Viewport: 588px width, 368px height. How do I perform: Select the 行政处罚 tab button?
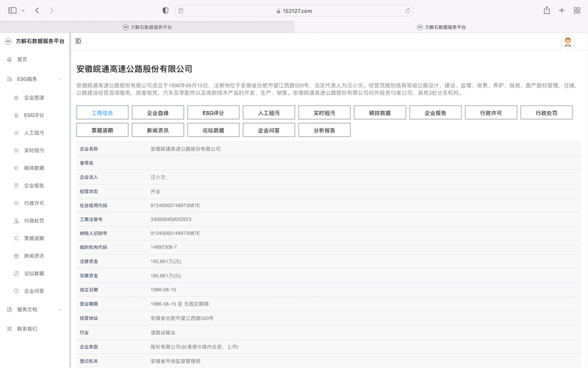pos(546,113)
